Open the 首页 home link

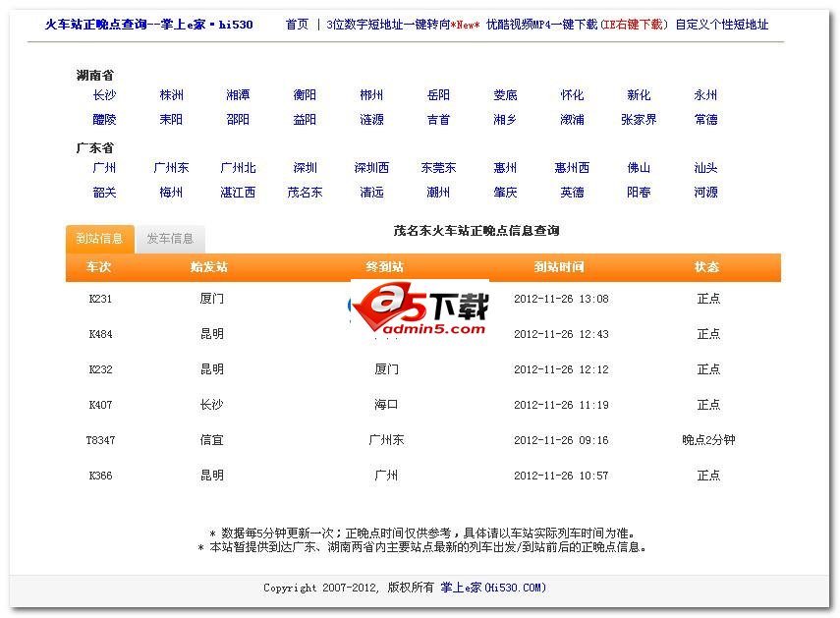point(297,25)
